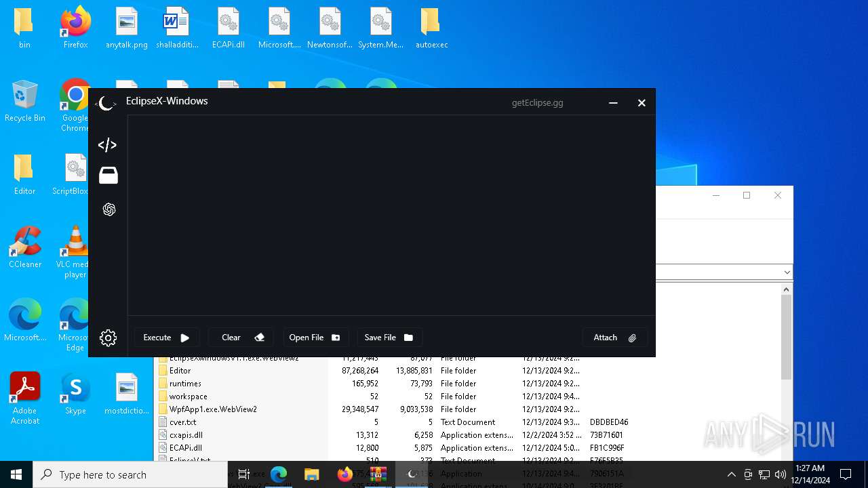
Task: Select anytalk.png desktop file
Action: pyautogui.click(x=127, y=28)
